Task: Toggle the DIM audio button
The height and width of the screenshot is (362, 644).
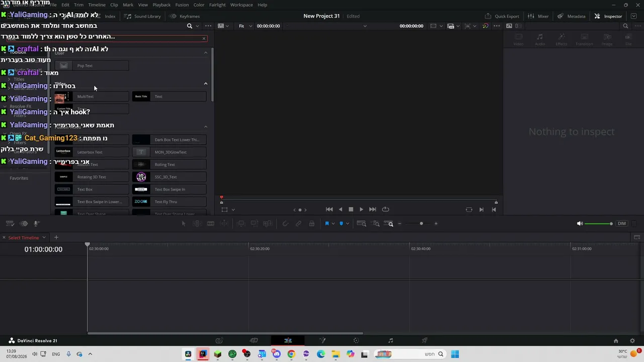Action: [x=622, y=224]
